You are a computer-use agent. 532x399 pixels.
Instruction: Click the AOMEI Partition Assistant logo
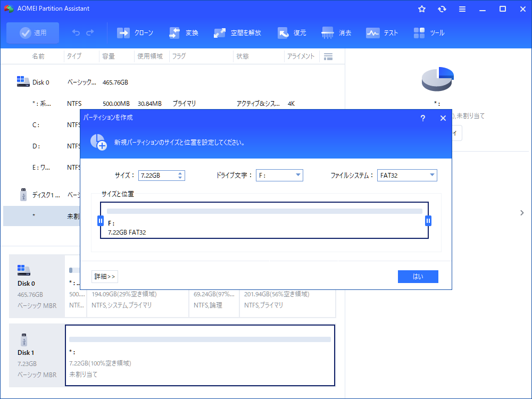coord(9,9)
